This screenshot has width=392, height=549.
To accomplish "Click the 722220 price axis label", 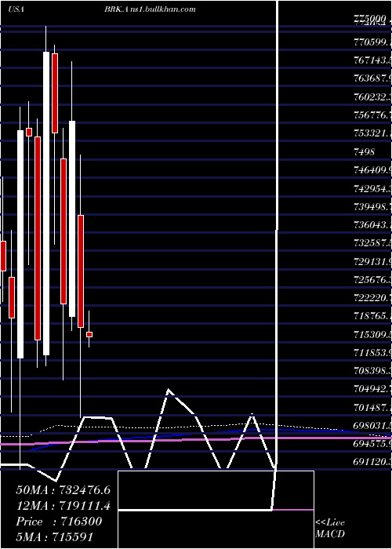I will tap(372, 298).
